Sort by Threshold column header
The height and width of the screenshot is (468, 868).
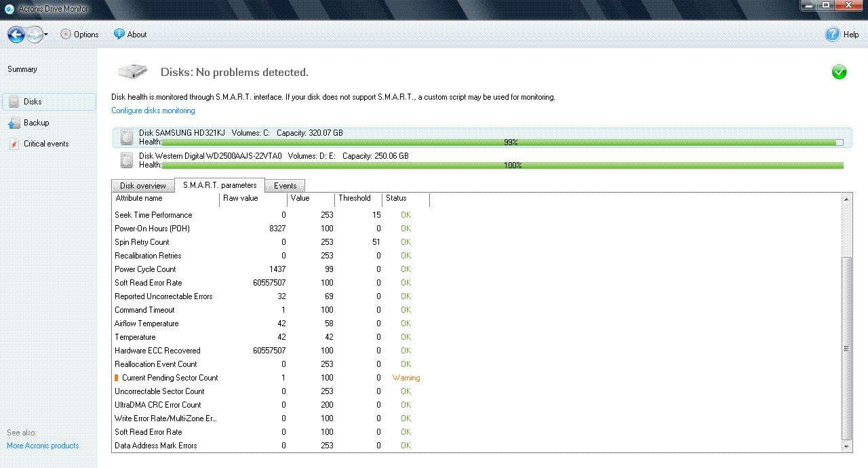tap(359, 199)
